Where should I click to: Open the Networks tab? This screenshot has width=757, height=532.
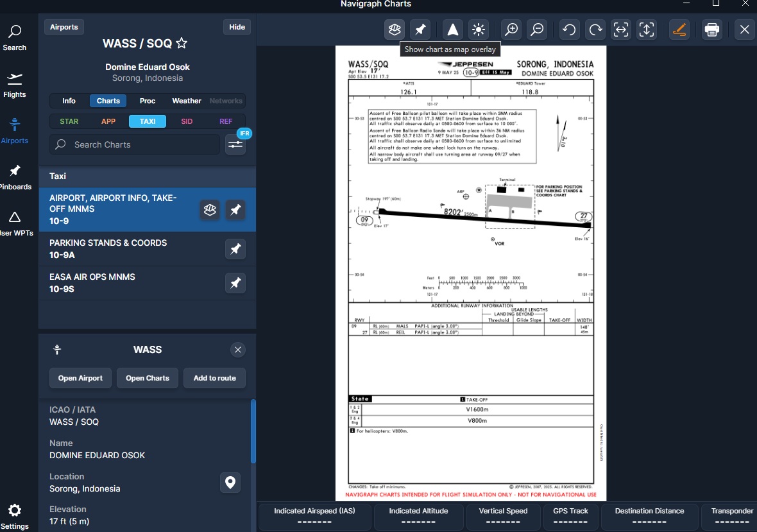point(225,101)
